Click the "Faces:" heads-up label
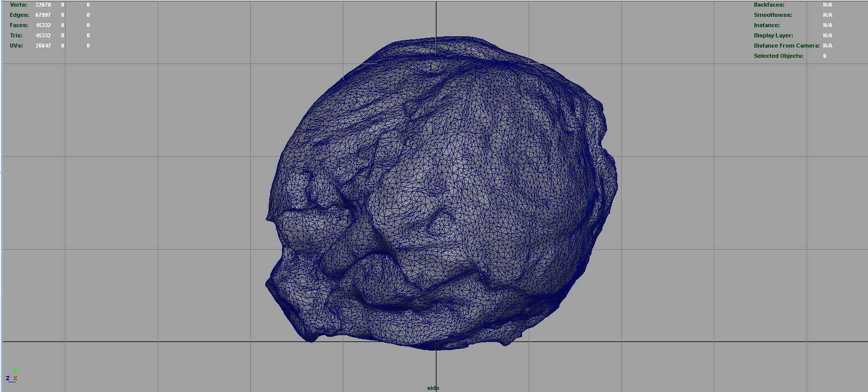 click(19, 25)
